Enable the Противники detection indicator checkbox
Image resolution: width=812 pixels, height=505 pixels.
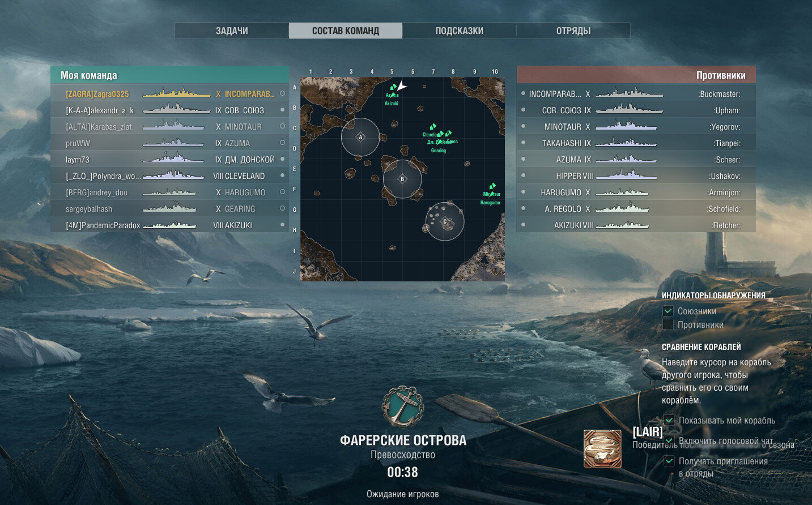click(668, 324)
